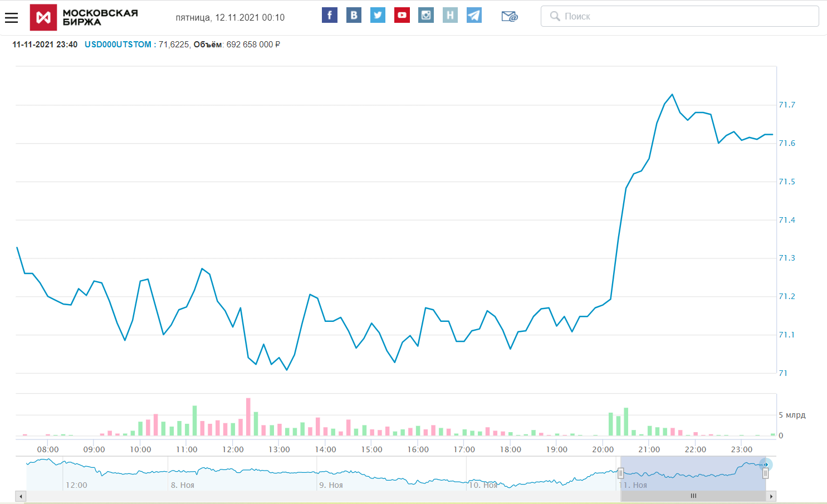Focus the Поиск search field
This screenshot has height=504, width=827.
tap(679, 16)
